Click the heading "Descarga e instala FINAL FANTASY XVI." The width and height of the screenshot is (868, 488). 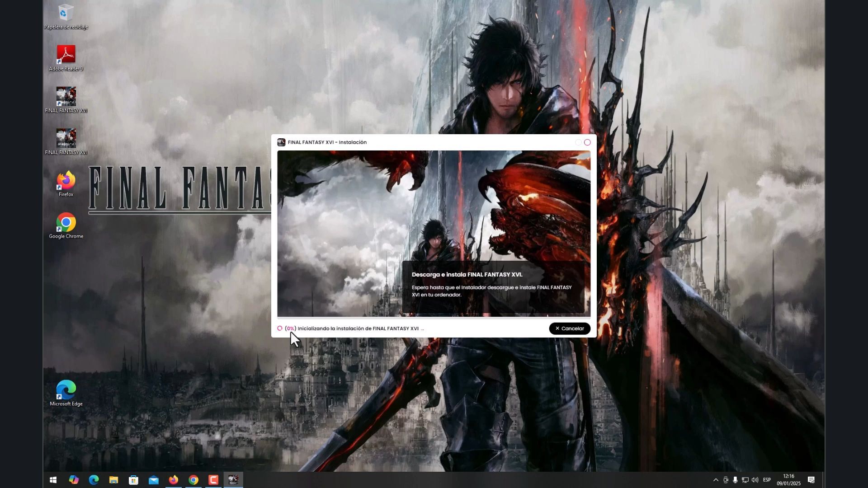467,275
